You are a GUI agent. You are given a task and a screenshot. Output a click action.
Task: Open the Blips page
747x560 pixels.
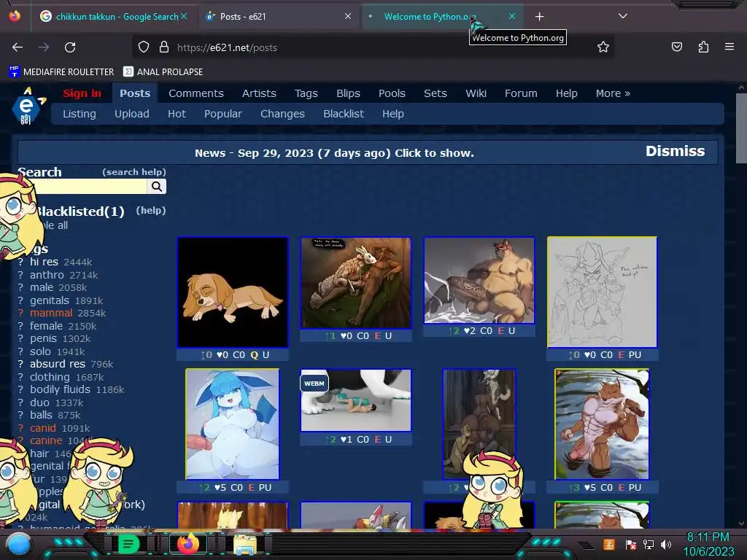(348, 93)
